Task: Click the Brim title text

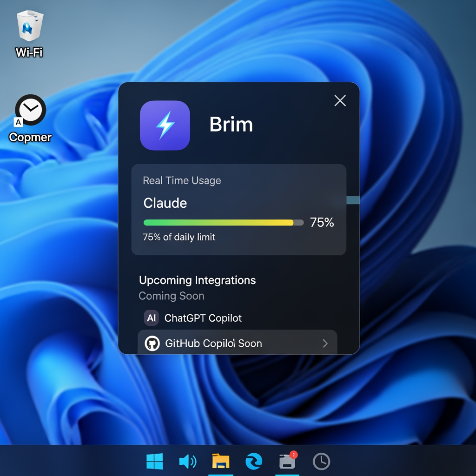Action: pyautogui.click(x=231, y=125)
